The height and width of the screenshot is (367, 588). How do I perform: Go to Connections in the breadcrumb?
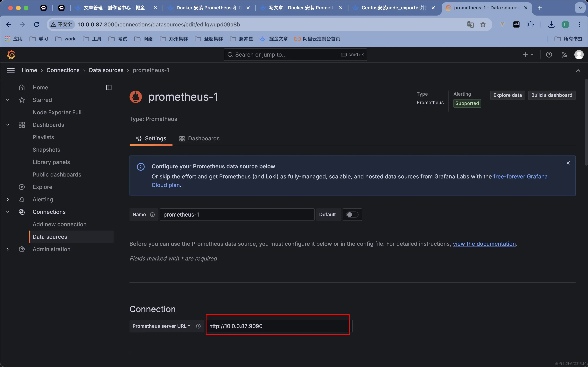coord(63,70)
